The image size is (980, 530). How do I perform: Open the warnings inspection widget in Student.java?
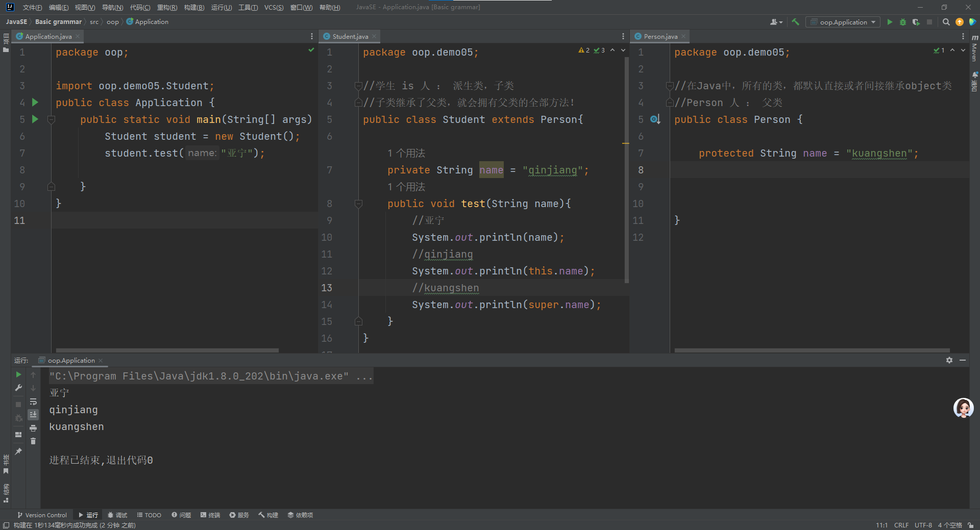tap(592, 51)
